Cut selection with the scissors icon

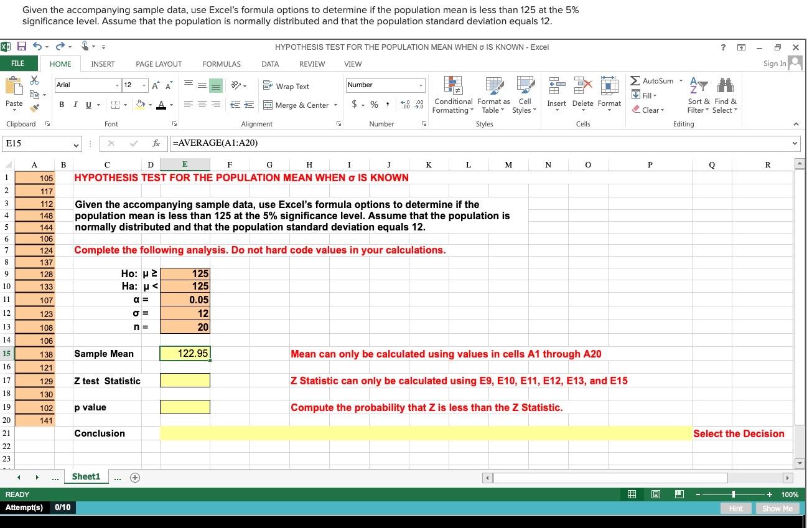pos(34,81)
